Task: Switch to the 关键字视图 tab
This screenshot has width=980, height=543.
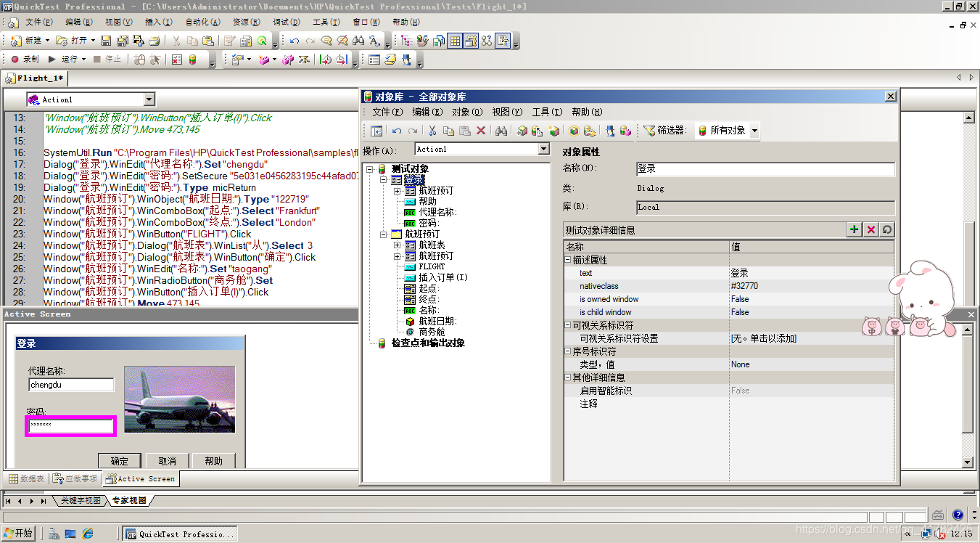Action: 80,500
